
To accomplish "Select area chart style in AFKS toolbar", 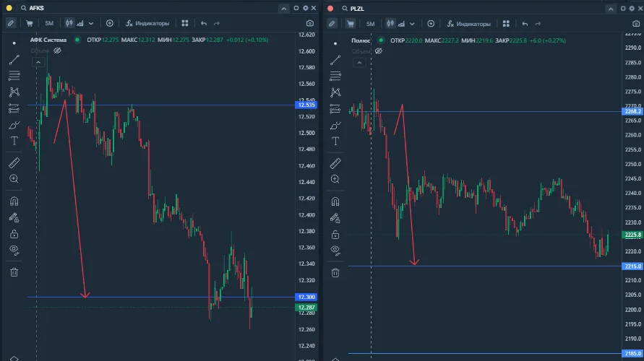I will click(80, 24).
